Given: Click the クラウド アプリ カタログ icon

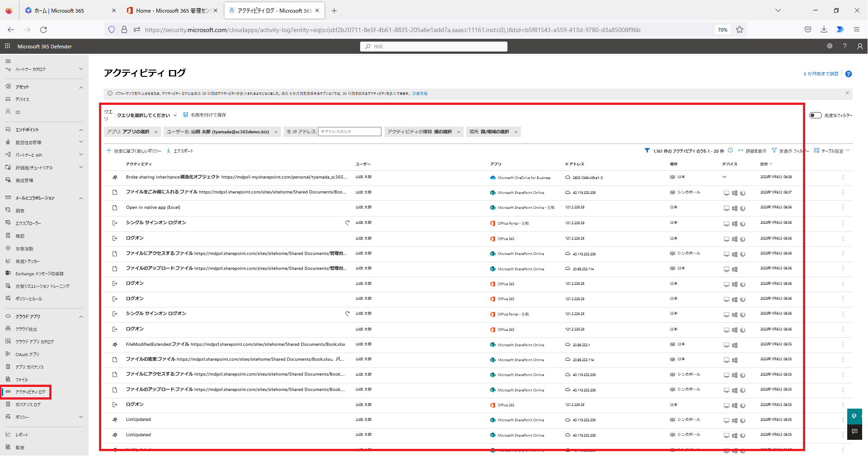Looking at the screenshot, I should click(x=8, y=341).
